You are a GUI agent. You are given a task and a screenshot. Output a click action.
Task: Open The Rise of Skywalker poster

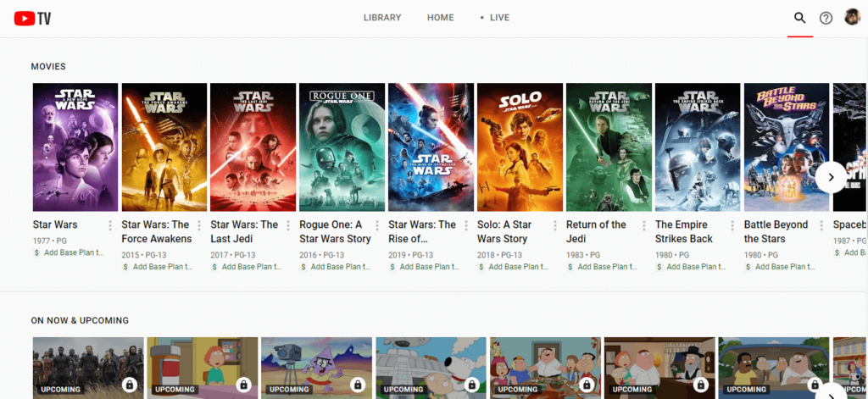point(431,147)
